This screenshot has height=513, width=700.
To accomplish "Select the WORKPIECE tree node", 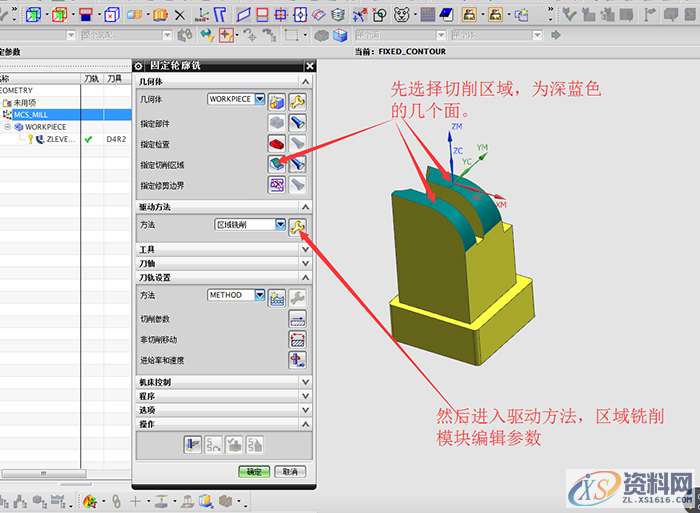I will pos(46,127).
